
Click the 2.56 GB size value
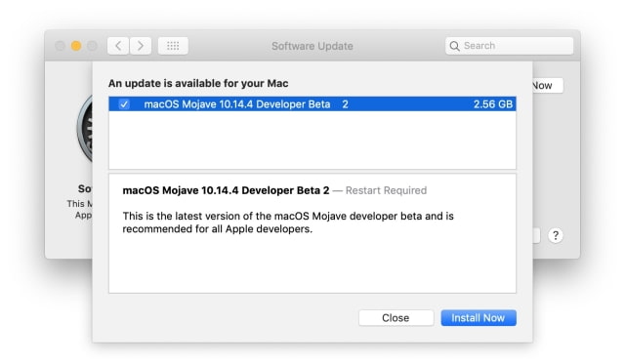tap(493, 104)
